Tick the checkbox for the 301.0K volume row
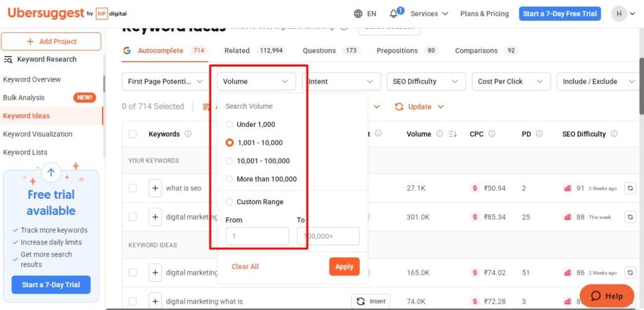Screen dimensions: 644x310 [132, 217]
